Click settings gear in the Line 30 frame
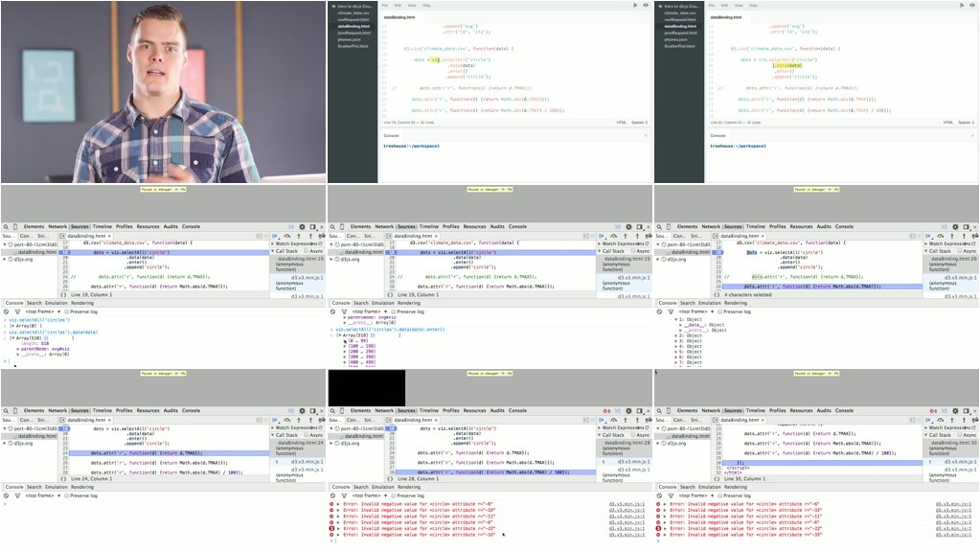Image resolution: width=980 pixels, height=552 pixels. tap(955, 411)
